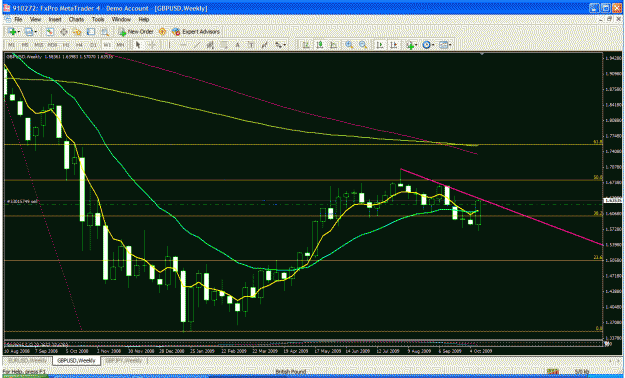The height and width of the screenshot is (378, 625).
Task: Select the Horizontal Line drawing tool
Action: click(x=183, y=45)
